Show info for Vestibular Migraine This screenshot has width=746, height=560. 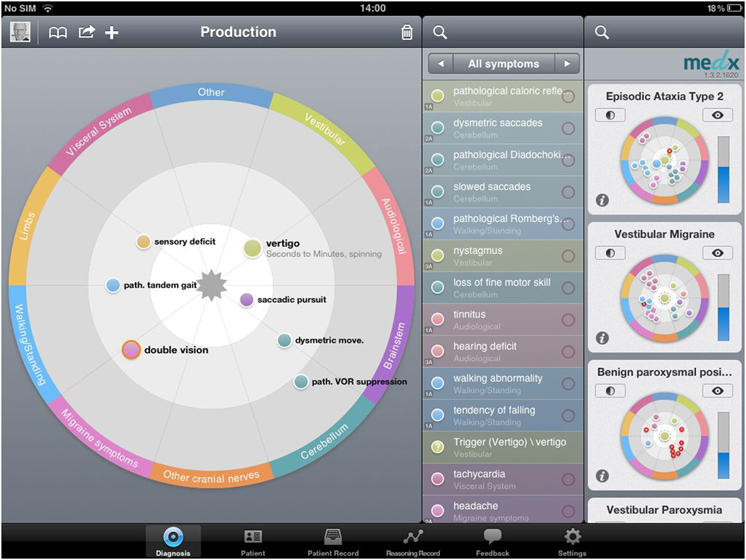(x=602, y=338)
